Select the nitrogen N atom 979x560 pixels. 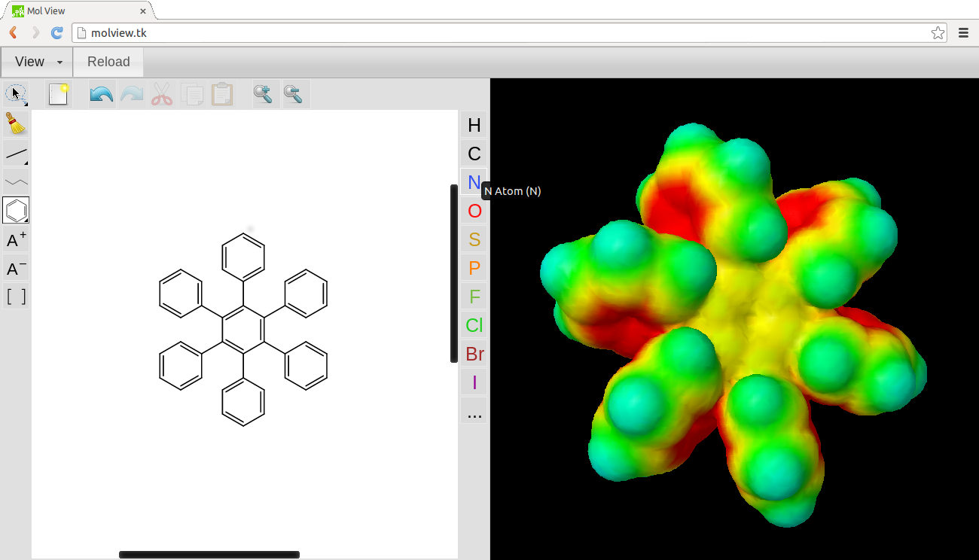(474, 182)
